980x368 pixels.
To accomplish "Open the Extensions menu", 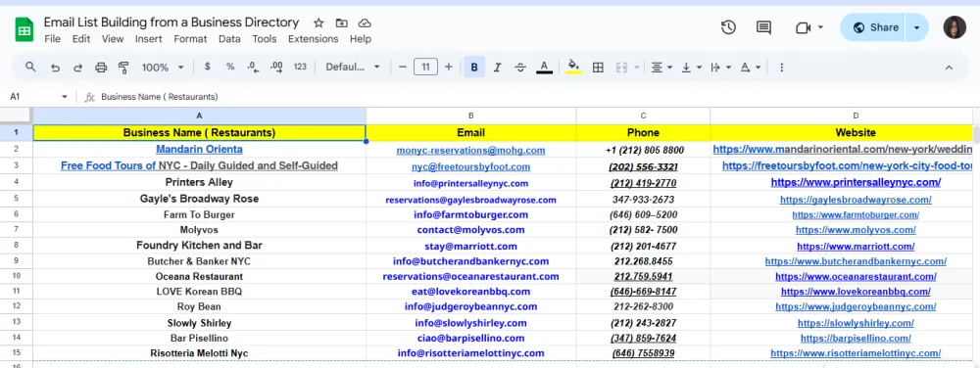I will 314,39.
